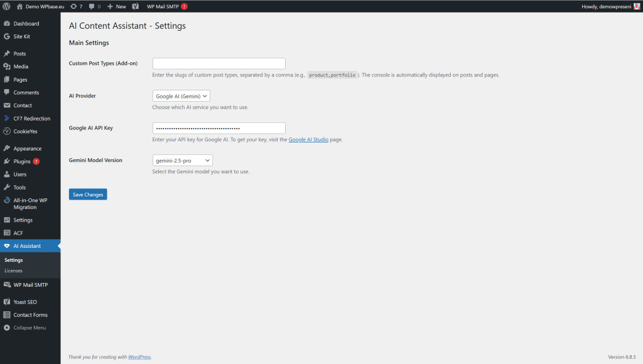Click the Plugins plug icon
This screenshot has width=643, height=364.
pos(6,161)
